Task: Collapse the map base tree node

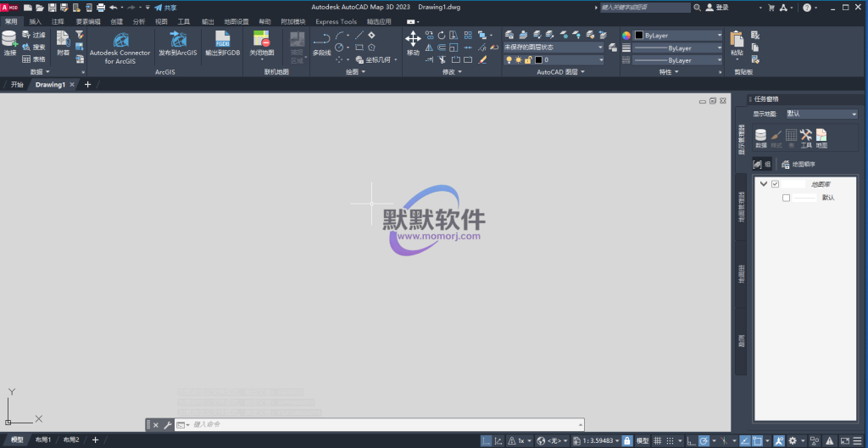Action: tap(764, 183)
